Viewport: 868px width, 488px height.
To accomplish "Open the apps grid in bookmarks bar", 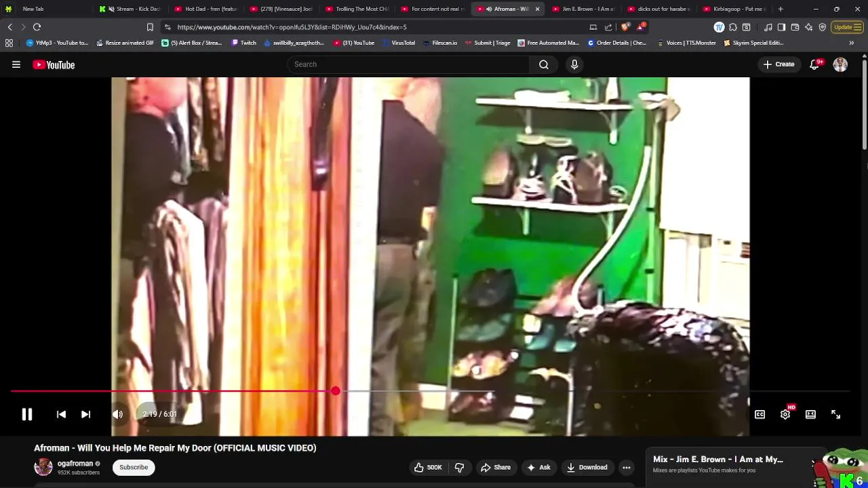I will tap(9, 43).
